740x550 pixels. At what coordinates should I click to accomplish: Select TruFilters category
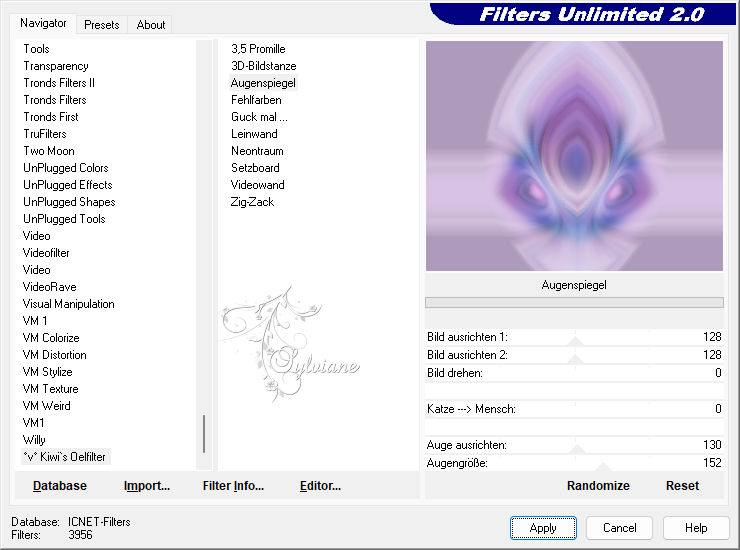tap(45, 134)
